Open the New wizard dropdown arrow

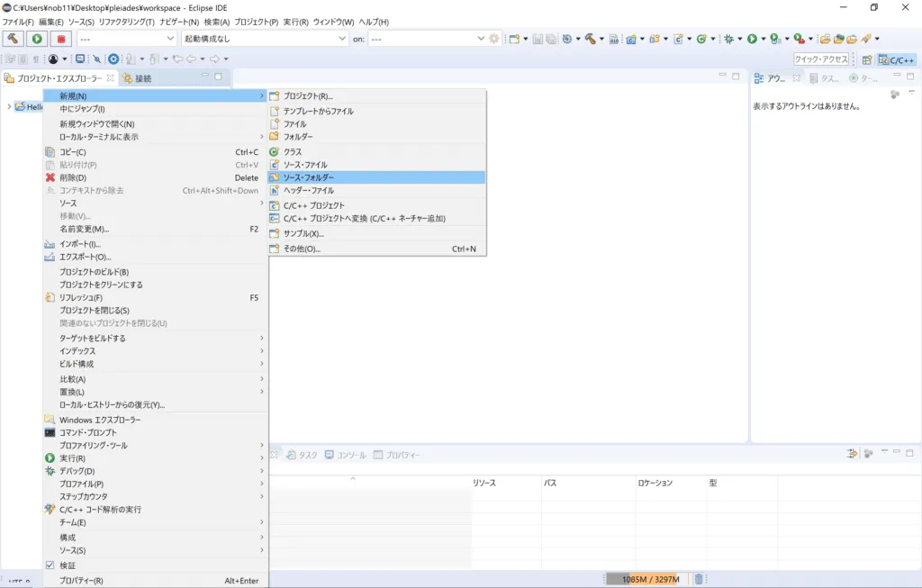click(x=525, y=39)
